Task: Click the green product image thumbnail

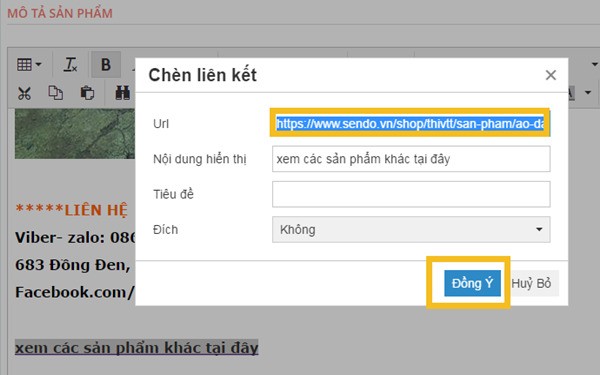Action: [x=75, y=134]
